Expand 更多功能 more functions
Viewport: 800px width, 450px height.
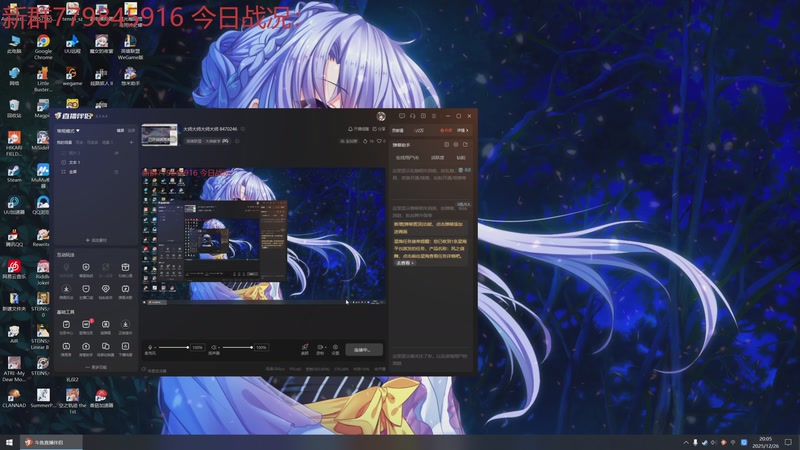pos(96,367)
